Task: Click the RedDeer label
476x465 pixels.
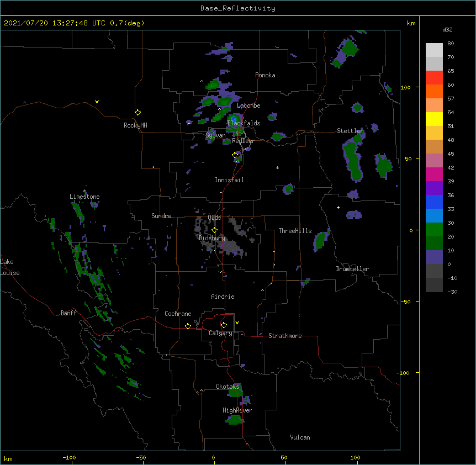Action: tap(243, 141)
